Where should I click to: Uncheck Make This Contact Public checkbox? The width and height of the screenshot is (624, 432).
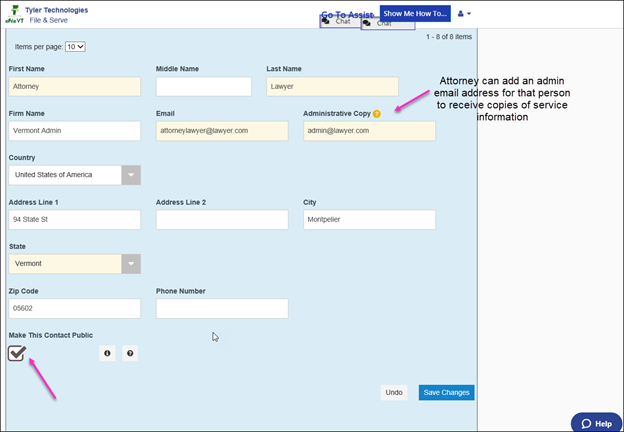tap(17, 353)
